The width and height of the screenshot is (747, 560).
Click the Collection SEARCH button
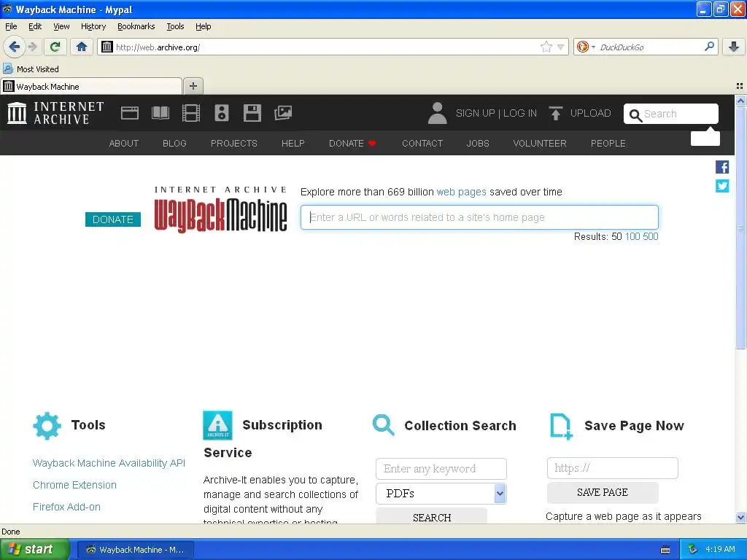pyautogui.click(x=432, y=517)
